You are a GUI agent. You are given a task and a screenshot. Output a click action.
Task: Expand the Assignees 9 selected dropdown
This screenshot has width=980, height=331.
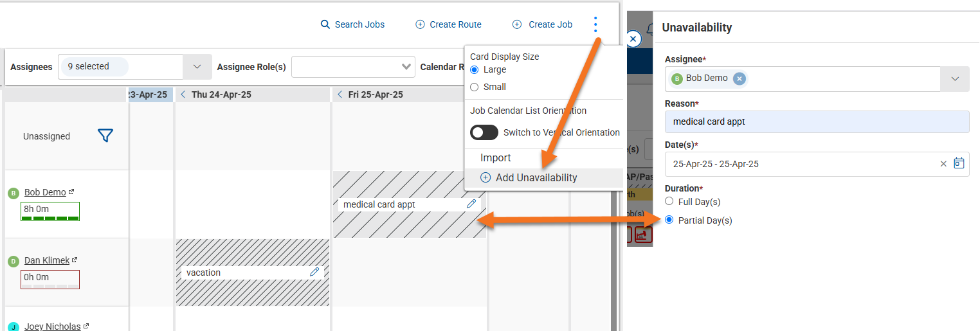197,66
